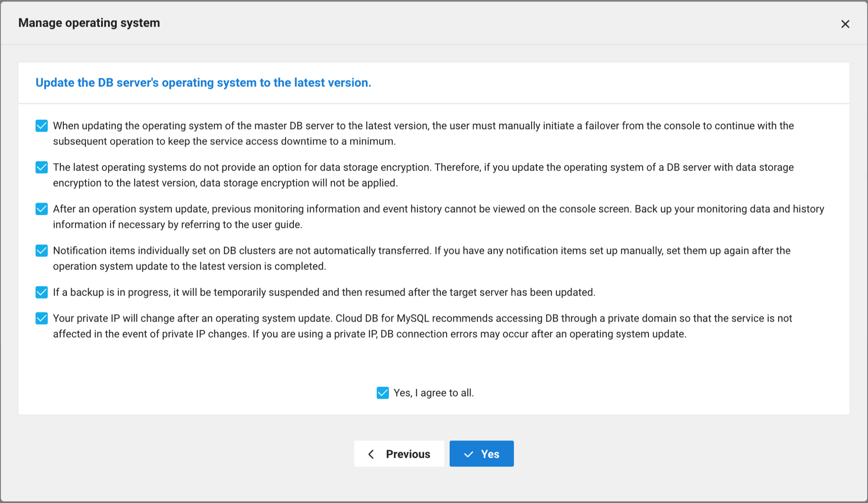Viewport: 868px width, 503px height.
Task: Click the 'Manage operating system' title text
Action: pyautogui.click(x=89, y=23)
